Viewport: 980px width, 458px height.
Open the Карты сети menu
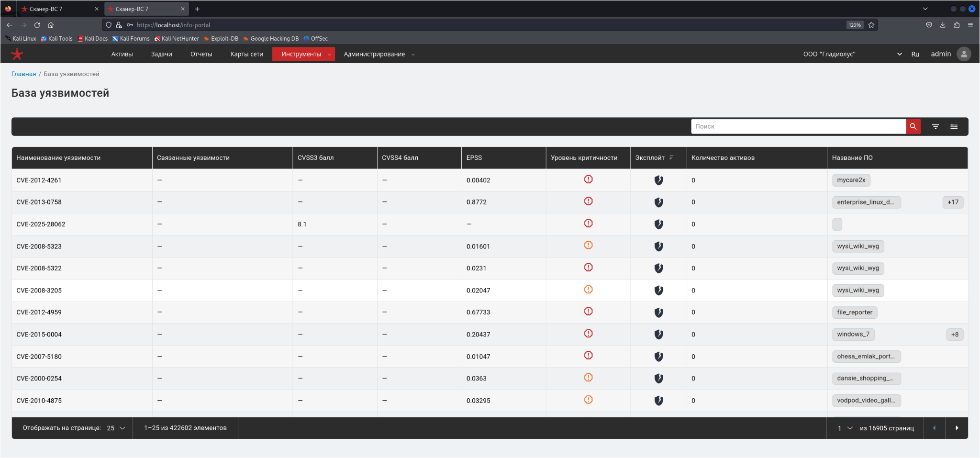coord(247,54)
